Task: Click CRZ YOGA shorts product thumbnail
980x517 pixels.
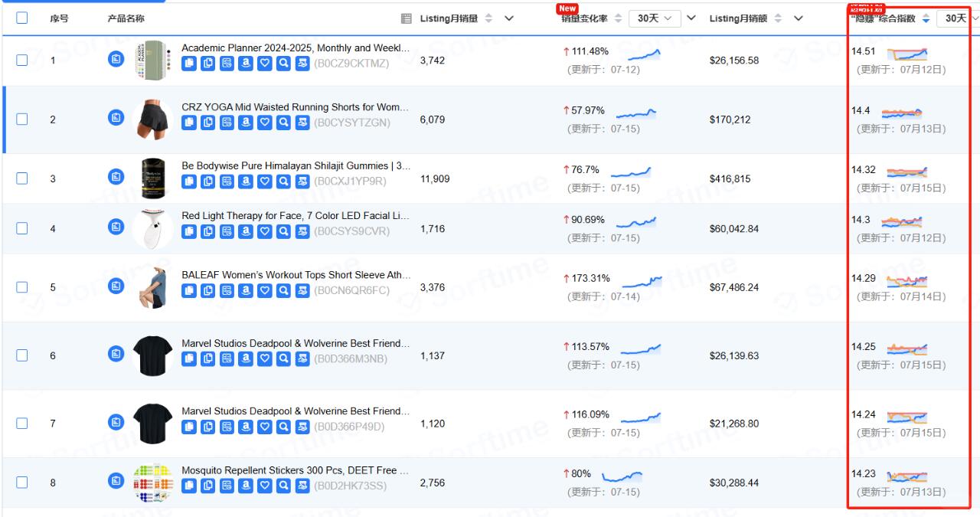Action: [153, 119]
